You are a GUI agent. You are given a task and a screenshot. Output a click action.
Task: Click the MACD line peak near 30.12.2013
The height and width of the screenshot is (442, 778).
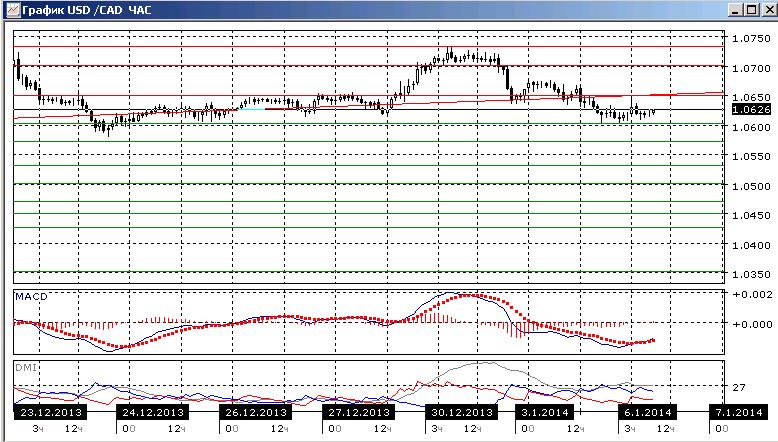[x=449, y=293]
